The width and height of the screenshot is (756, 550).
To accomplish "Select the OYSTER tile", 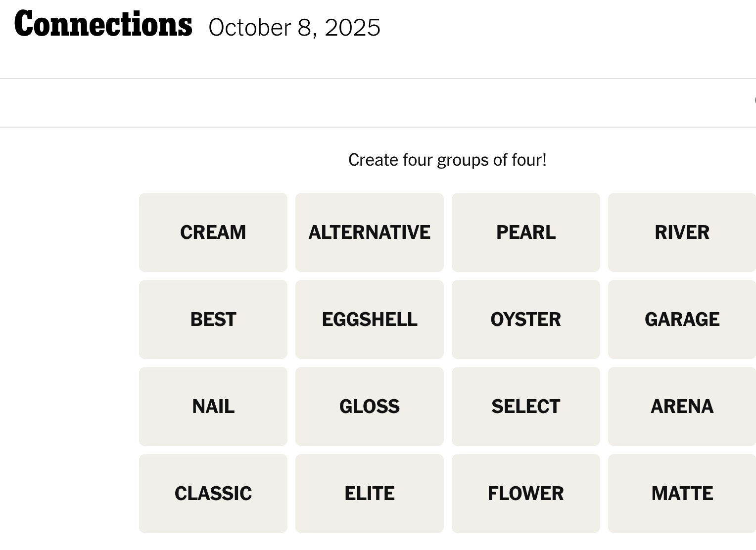I will [x=525, y=319].
